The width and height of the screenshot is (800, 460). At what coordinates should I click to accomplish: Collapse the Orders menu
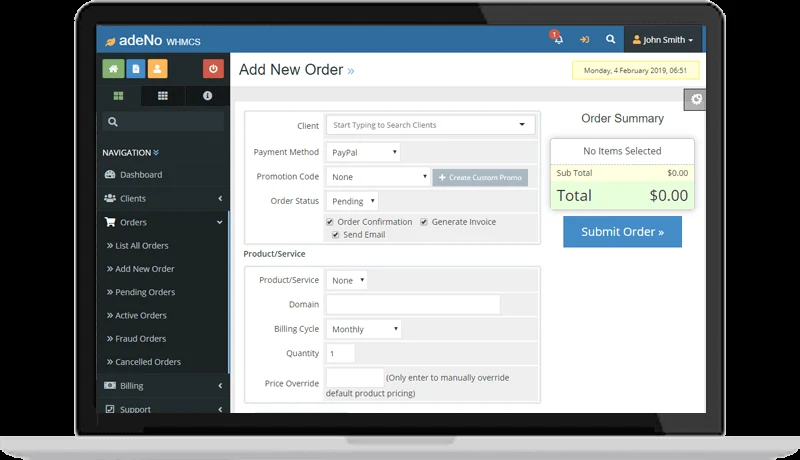[163, 222]
